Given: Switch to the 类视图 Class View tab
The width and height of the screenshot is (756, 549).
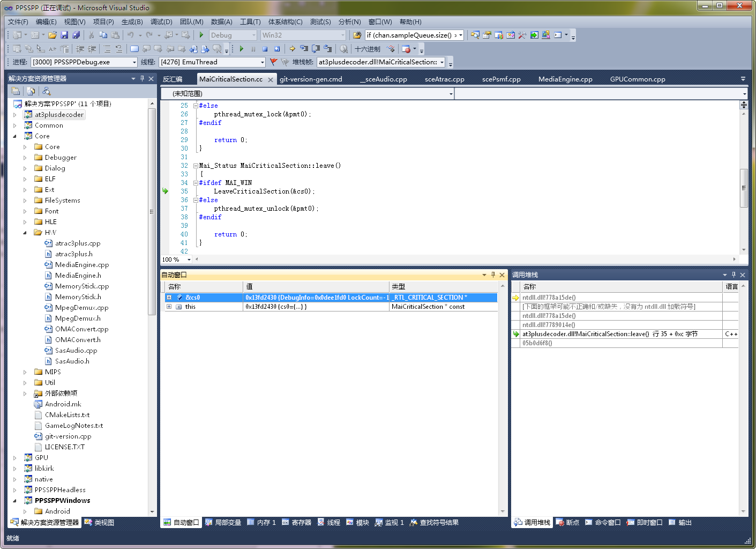Looking at the screenshot, I should [x=99, y=523].
